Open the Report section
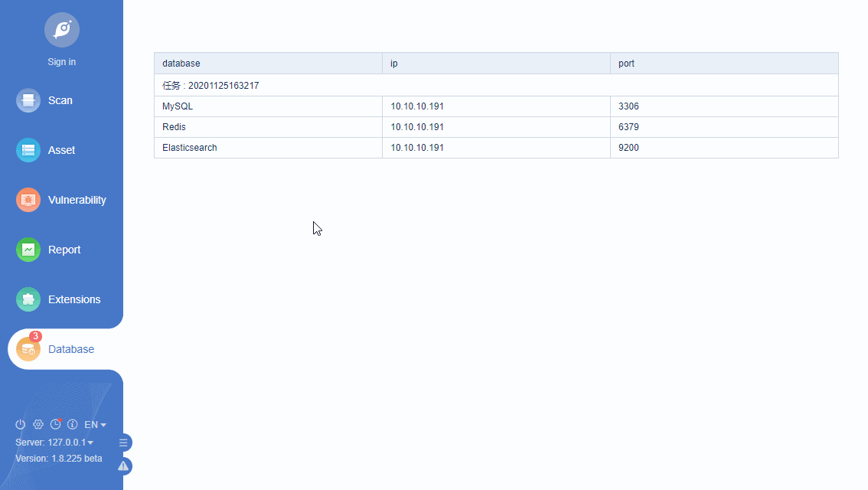Viewport: 868px width, 490px height. [48, 250]
